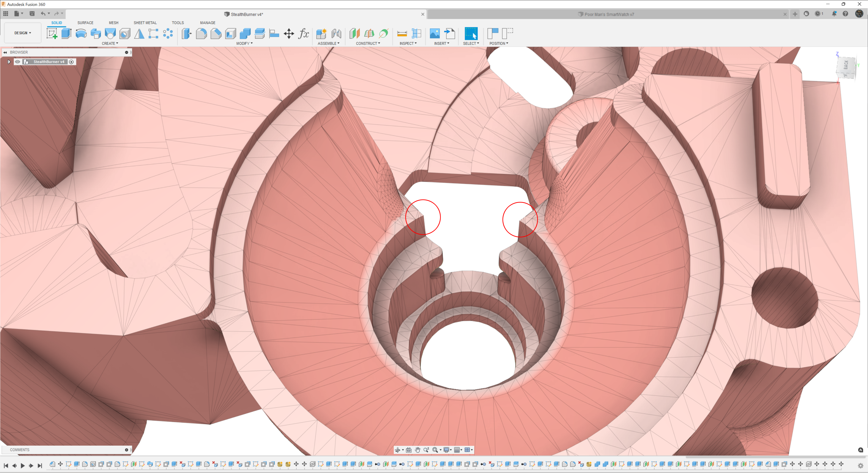Select the Insert Canvas image tool

[435, 34]
